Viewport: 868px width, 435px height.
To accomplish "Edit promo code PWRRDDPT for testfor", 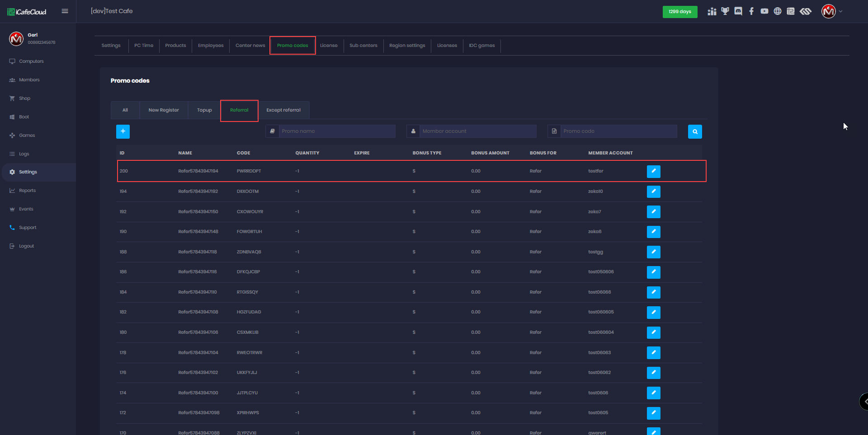I will pyautogui.click(x=654, y=171).
